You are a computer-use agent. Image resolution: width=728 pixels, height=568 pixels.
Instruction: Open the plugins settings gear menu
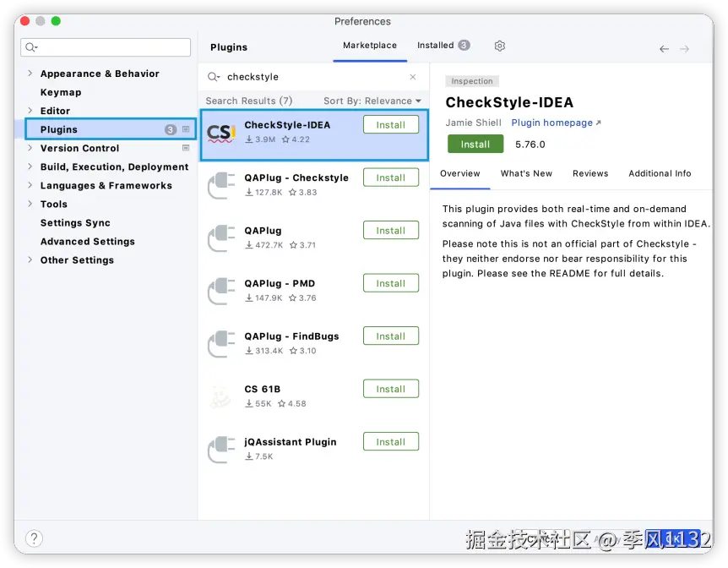500,46
